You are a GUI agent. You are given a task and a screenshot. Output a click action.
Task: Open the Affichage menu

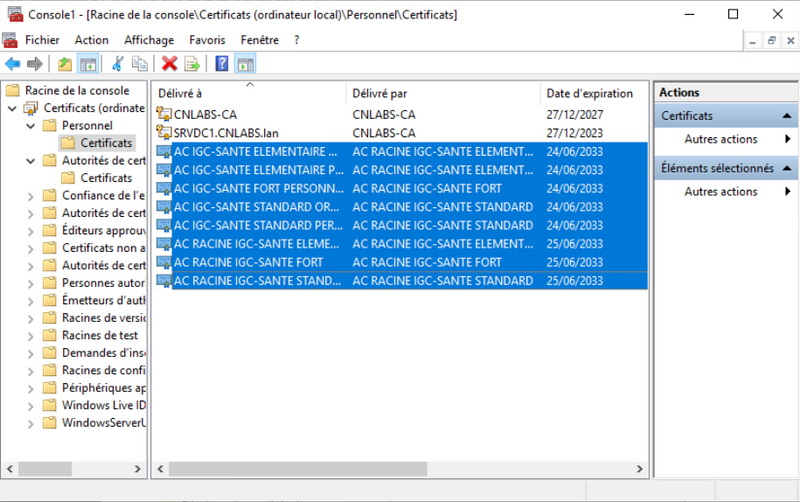click(148, 40)
